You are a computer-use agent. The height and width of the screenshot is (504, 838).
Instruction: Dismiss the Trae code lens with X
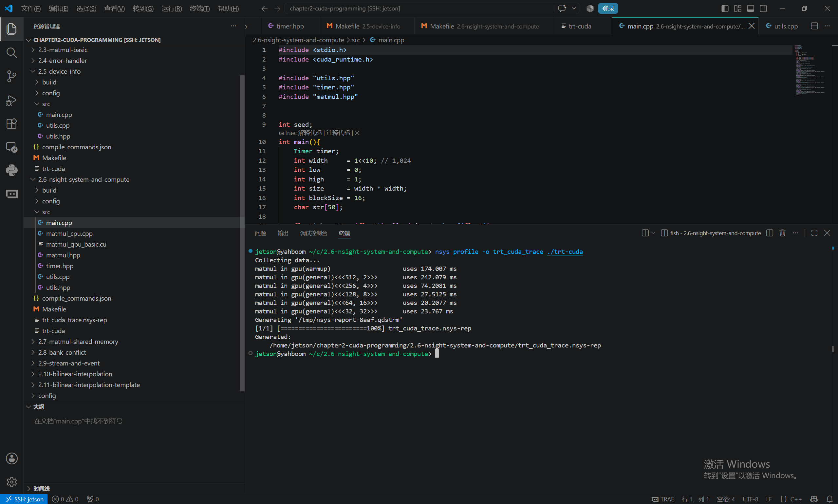[x=357, y=133]
